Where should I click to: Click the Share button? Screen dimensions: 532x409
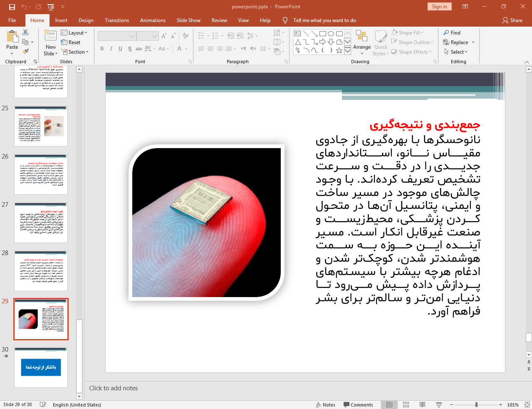pyautogui.click(x=512, y=20)
